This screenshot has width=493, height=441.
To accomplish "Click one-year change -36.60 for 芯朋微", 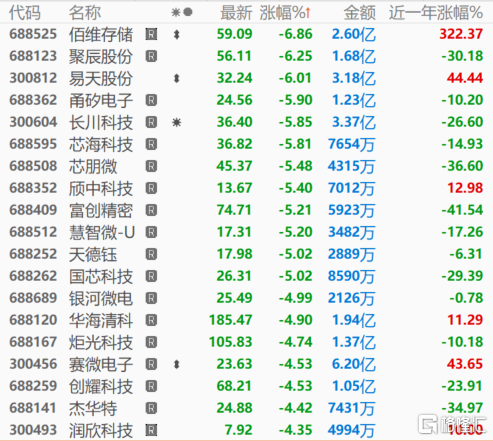I will click(x=462, y=166).
